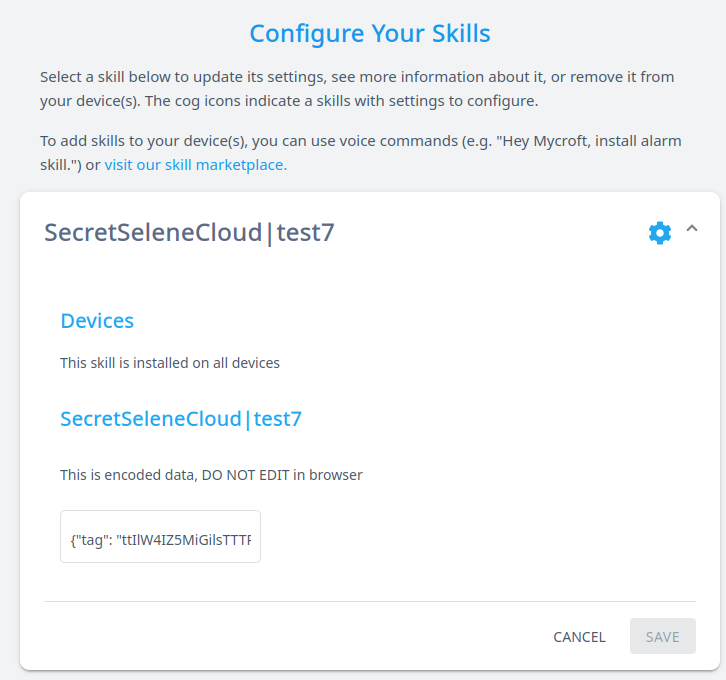Click the divider line above CANCEL
The height and width of the screenshot is (680, 726).
(x=370, y=601)
